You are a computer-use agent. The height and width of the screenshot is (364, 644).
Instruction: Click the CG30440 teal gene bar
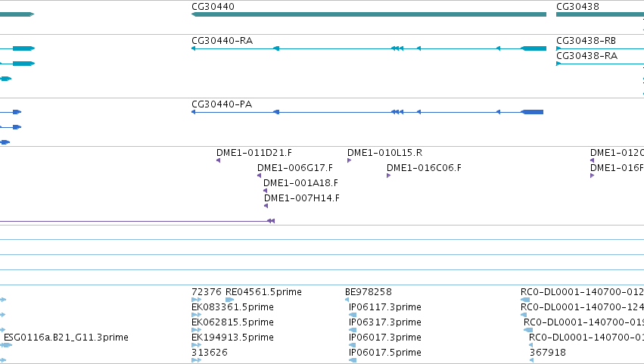point(369,14)
